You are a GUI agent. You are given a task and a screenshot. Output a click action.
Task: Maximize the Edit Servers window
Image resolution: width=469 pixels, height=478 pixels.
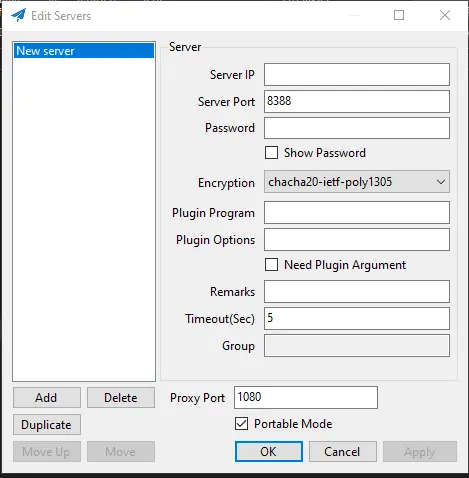coord(399,15)
